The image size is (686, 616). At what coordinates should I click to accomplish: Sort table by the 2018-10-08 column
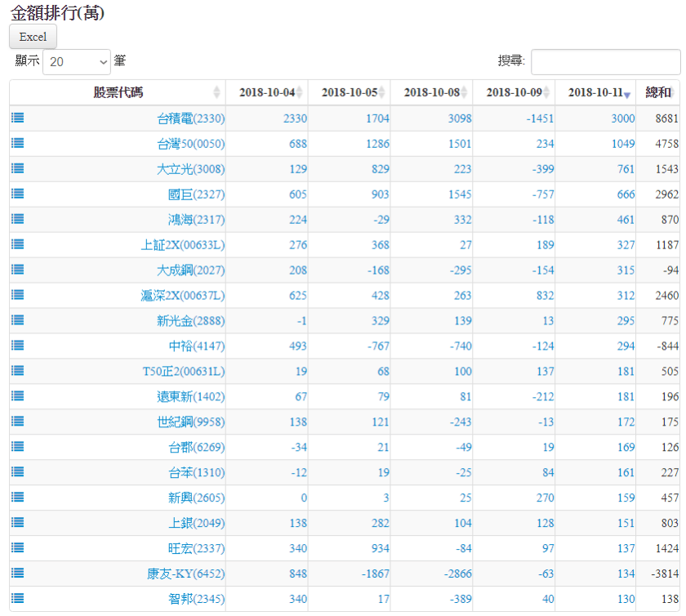pos(431,92)
